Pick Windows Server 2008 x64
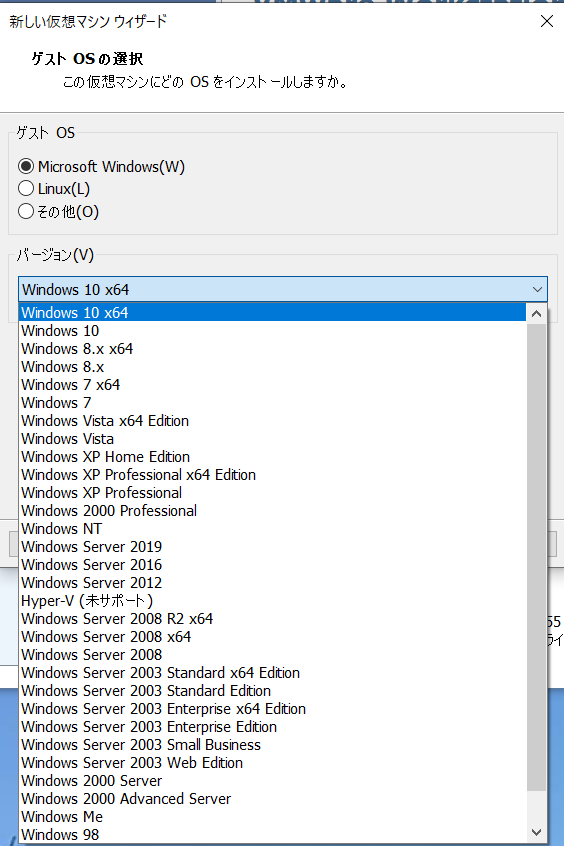Screen dimensions: 564x846 pos(273,637)
